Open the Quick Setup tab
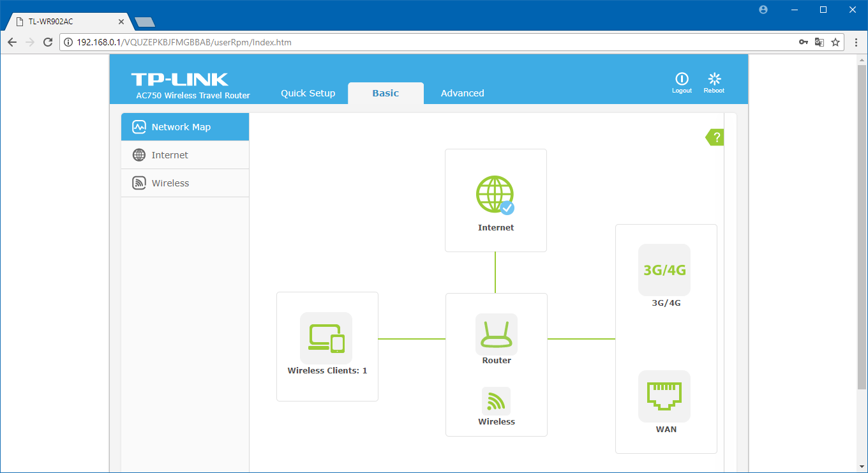This screenshot has width=868, height=473. tap(308, 93)
